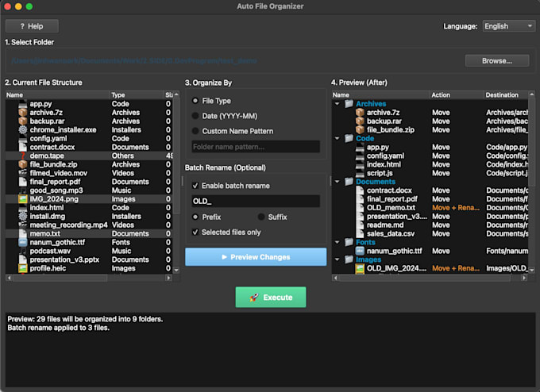Click the green Execute button
540x392 pixels.
pos(271,298)
